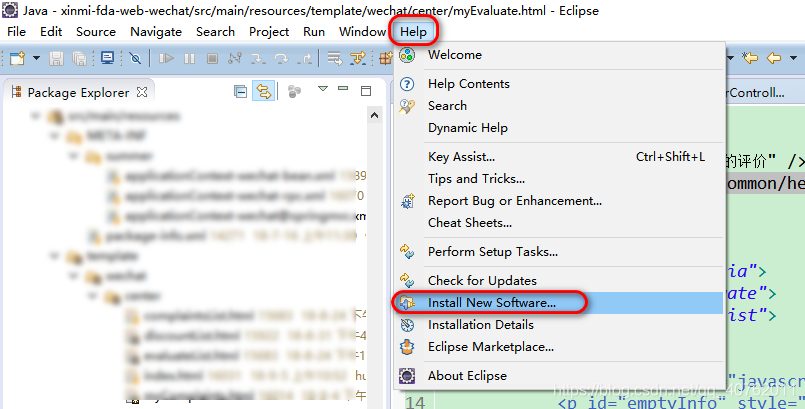Open the dropdown arrow left of Last Edit Location
Image resolution: width=805 pixels, height=409 pixels.
point(731,58)
